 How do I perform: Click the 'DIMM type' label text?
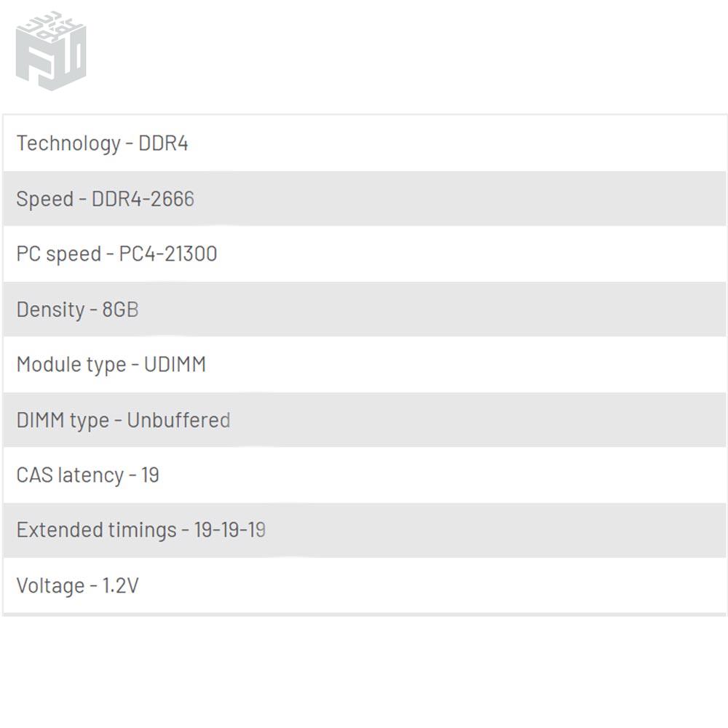coord(63,421)
